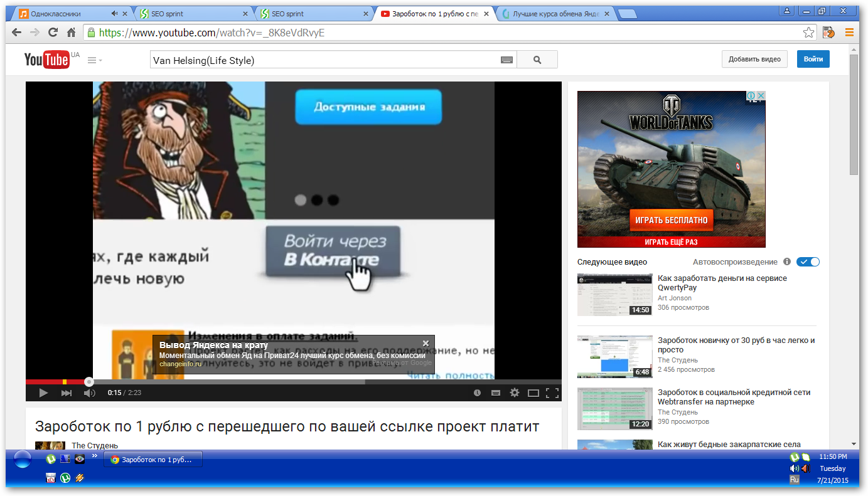The image size is (868, 496).
Task: Click the Вывод Яндекса на крату ad title
Action: tap(213, 345)
